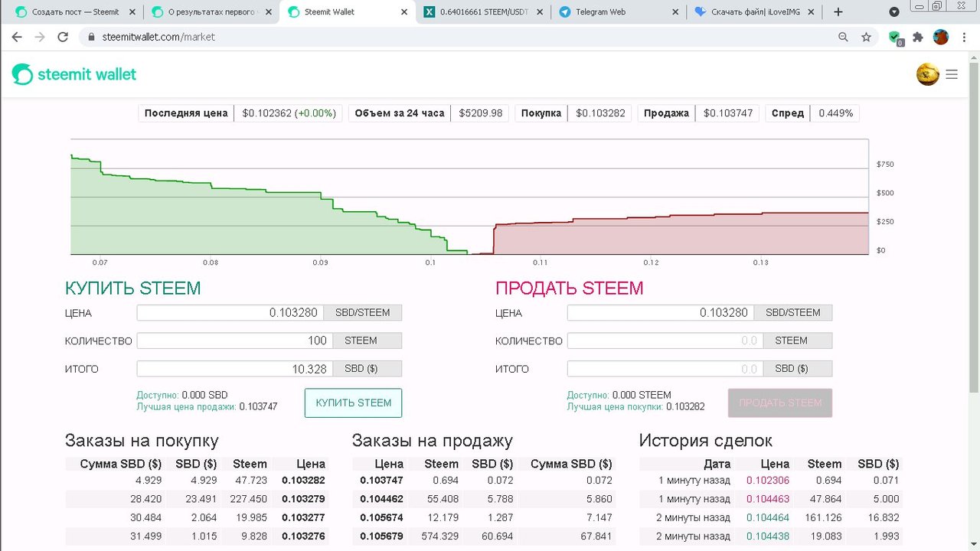Click trade history price 0.102306
Screen dimensions: 980x551
point(768,481)
